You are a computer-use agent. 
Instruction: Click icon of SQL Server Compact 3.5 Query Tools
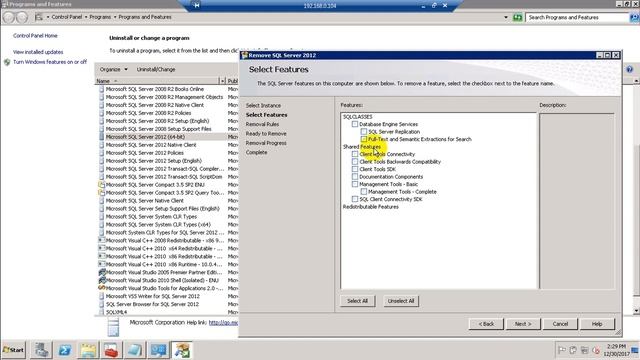click(102, 193)
